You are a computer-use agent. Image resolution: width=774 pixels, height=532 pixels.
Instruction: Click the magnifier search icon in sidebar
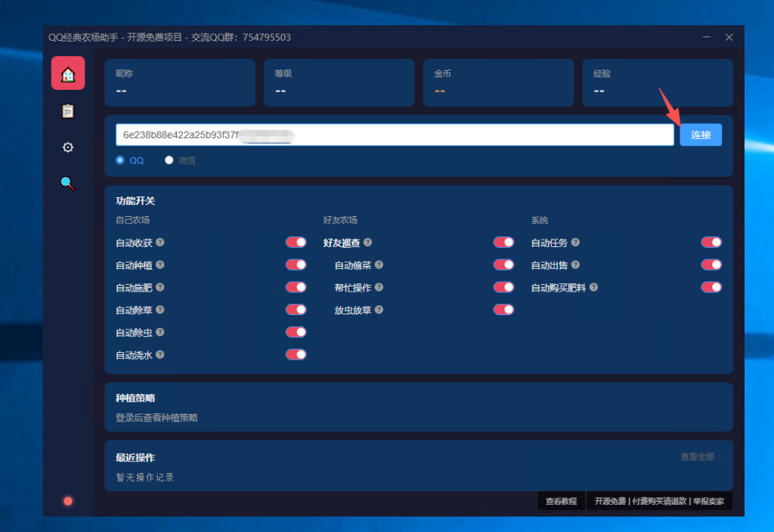(x=68, y=183)
